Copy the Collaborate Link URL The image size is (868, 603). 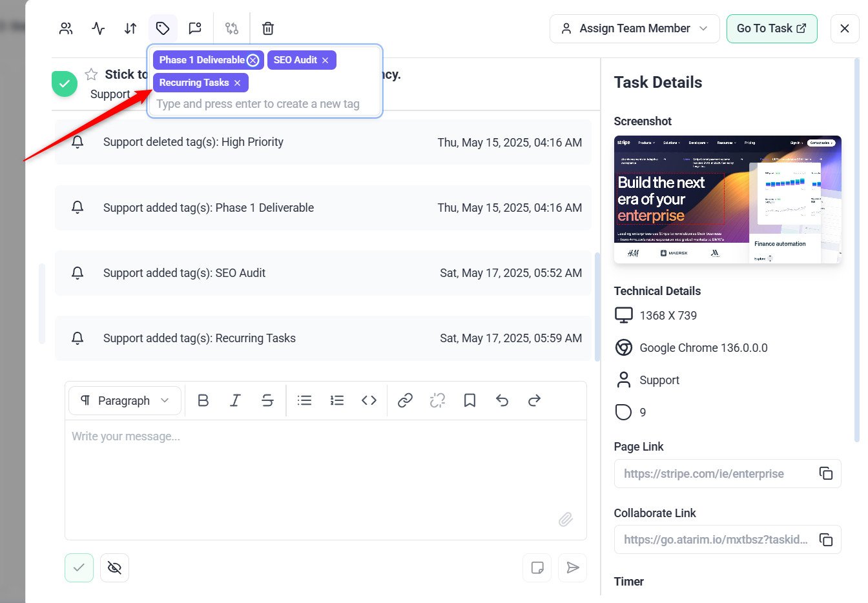[825, 540]
